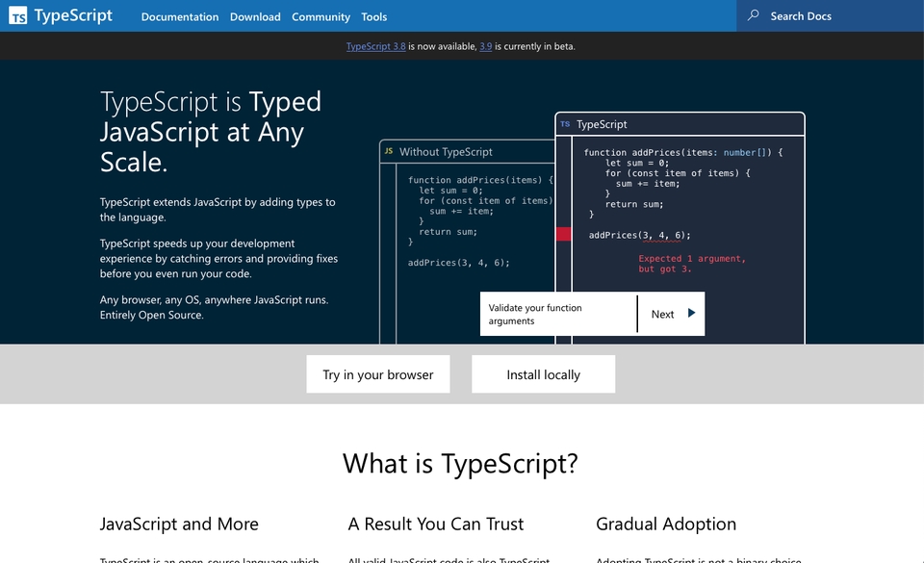Image resolution: width=924 pixels, height=563 pixels.
Task: Click the Next button
Action: [671, 314]
